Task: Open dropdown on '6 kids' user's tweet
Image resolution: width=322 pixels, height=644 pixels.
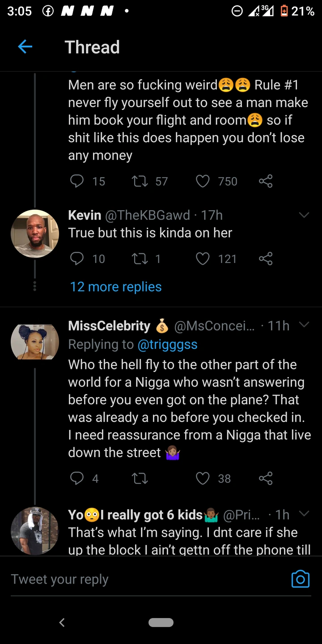Action: coord(304,514)
